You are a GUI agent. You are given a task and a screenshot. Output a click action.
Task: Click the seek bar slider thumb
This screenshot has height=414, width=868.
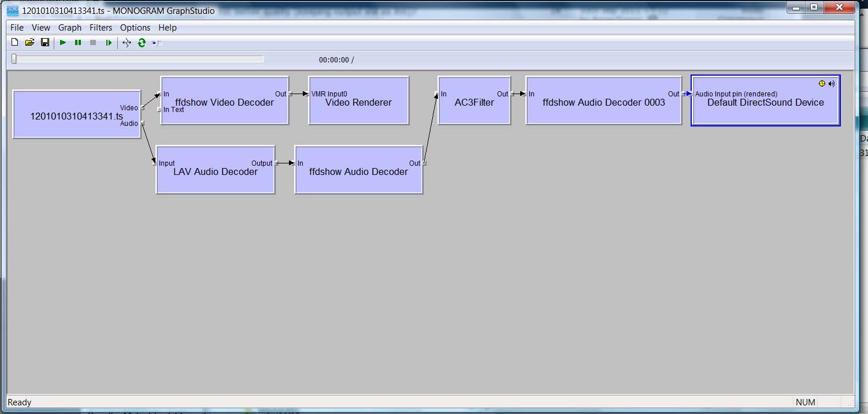tap(14, 59)
